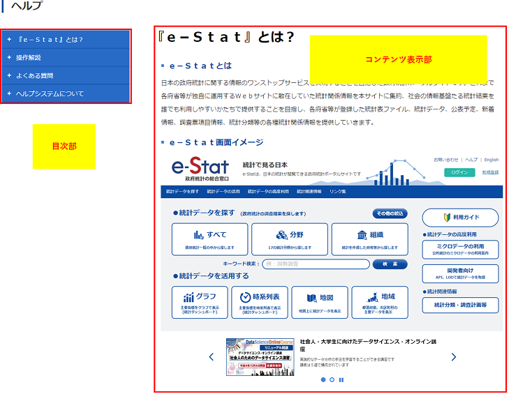Image resolution: width=532 pixels, height=394 pixels.
Task: Click the キーワード検索 input field
Action: pos(316,264)
